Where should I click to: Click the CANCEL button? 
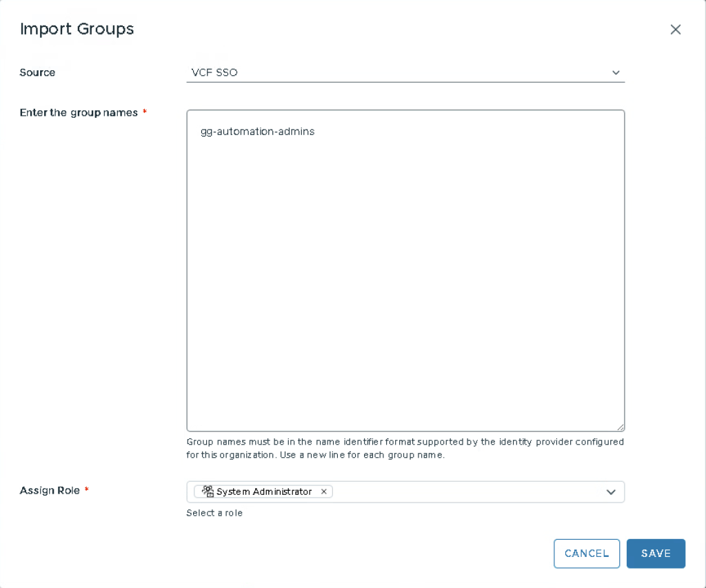[587, 554]
